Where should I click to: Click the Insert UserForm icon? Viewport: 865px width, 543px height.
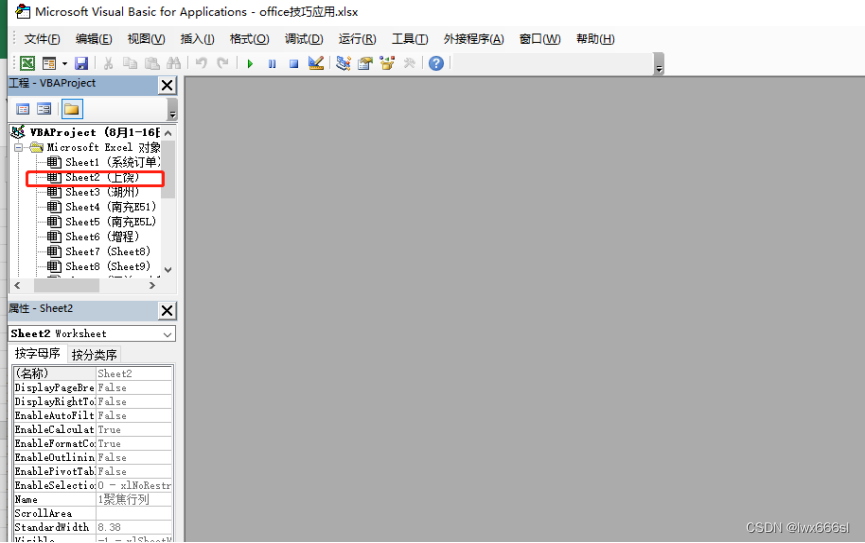(49, 63)
